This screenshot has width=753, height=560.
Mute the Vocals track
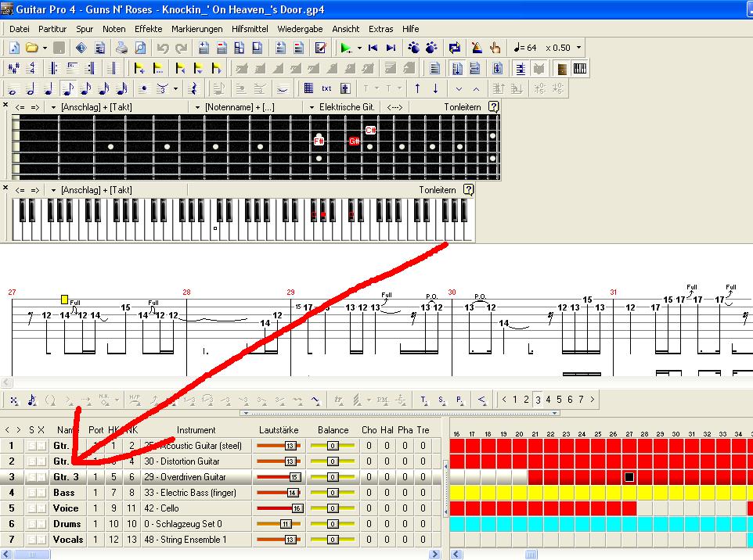tap(41, 540)
